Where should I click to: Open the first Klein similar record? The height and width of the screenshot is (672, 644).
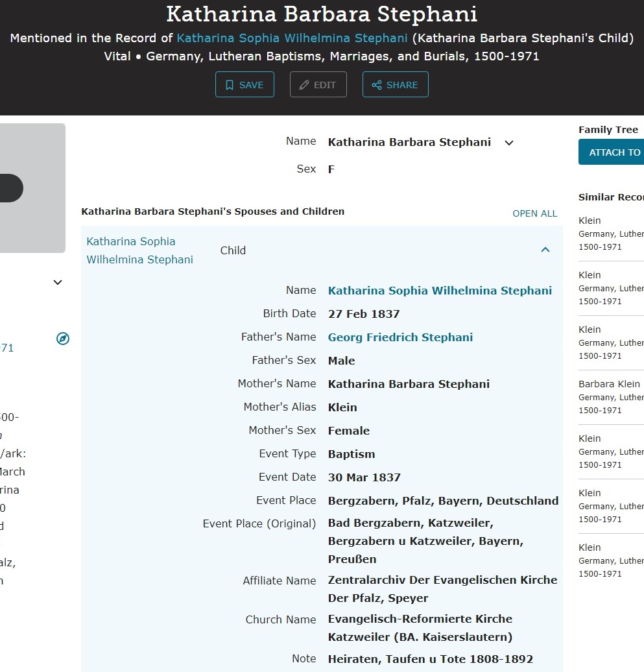pos(590,221)
